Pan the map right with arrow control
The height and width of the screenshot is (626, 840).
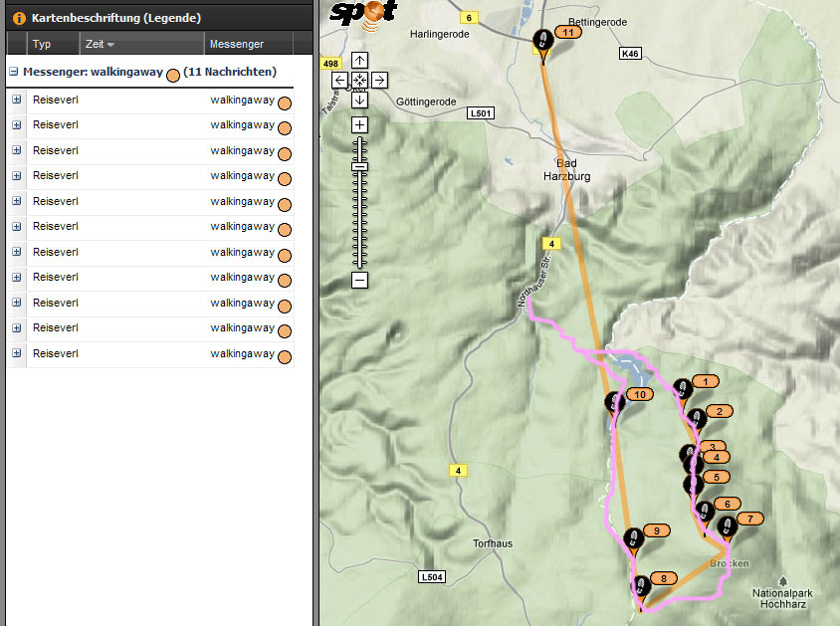(380, 80)
